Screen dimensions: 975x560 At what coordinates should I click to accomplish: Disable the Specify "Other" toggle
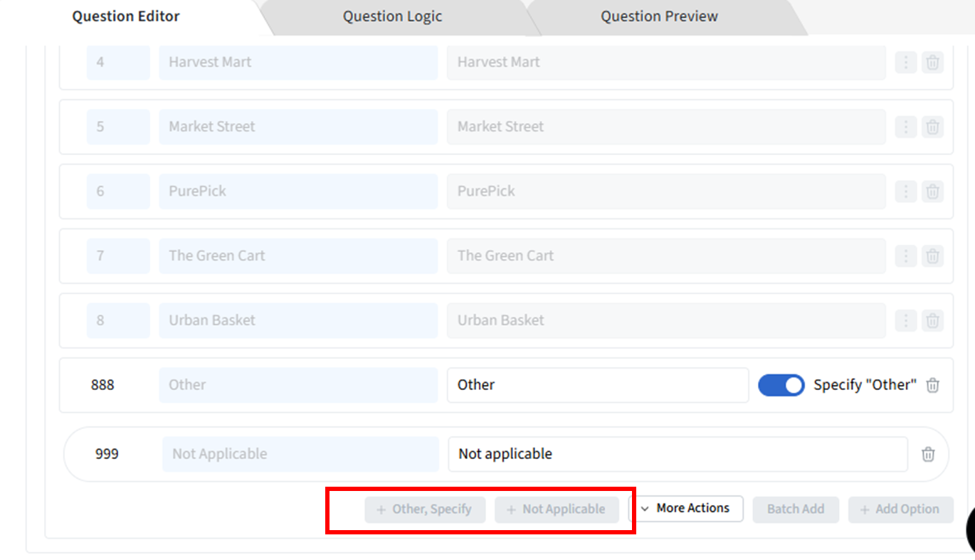coord(781,385)
